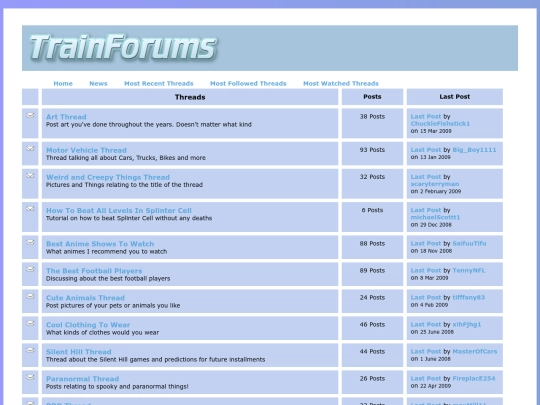Click the Threads column header
540x405 pixels.
[190, 97]
